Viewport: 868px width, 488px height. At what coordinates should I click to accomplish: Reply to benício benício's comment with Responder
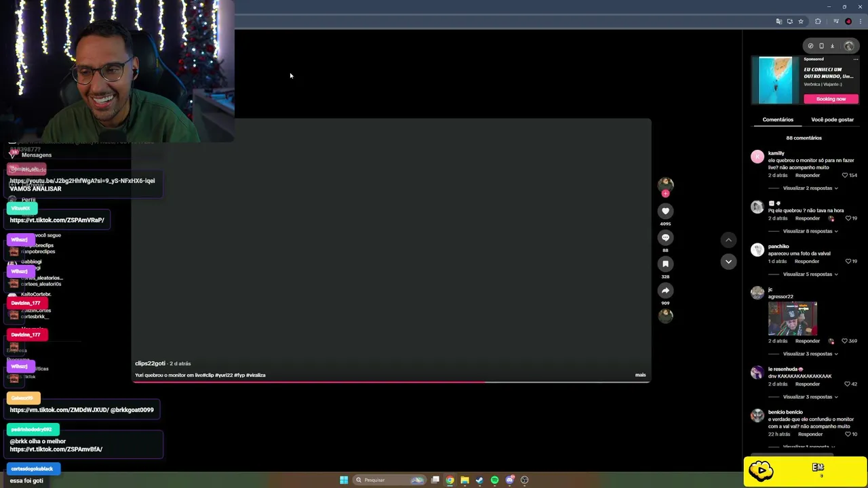point(810,434)
